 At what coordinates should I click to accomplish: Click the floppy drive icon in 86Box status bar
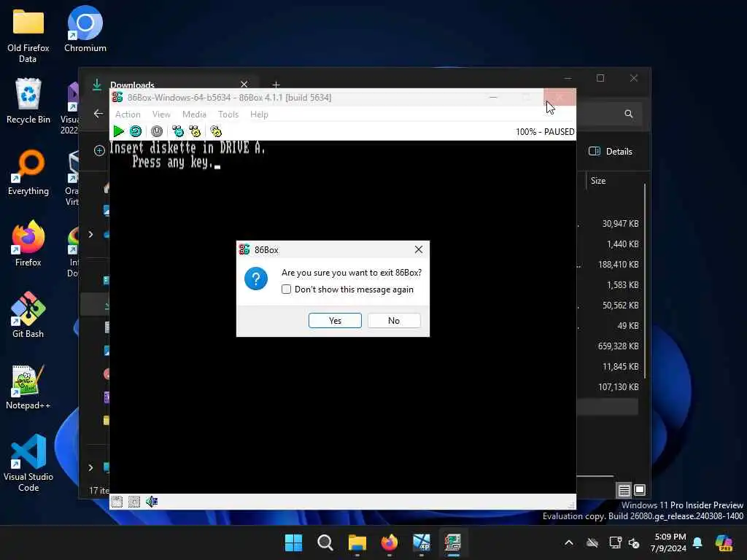coord(117,502)
